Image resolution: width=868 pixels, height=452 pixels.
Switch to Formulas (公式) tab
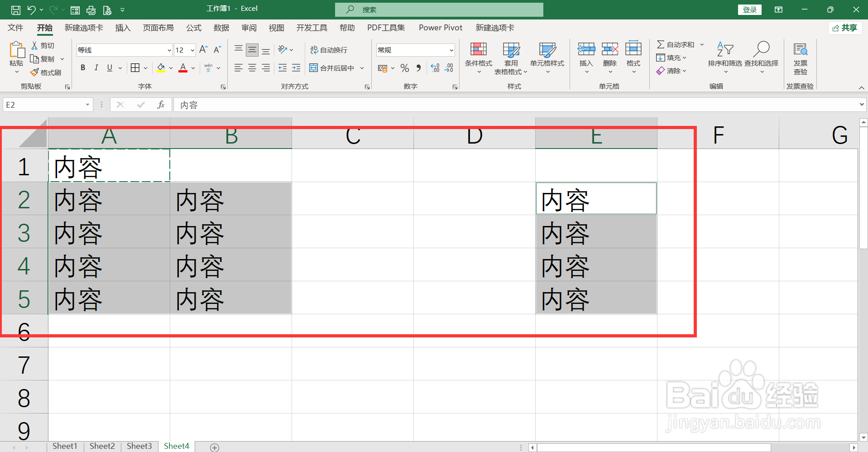(194, 28)
